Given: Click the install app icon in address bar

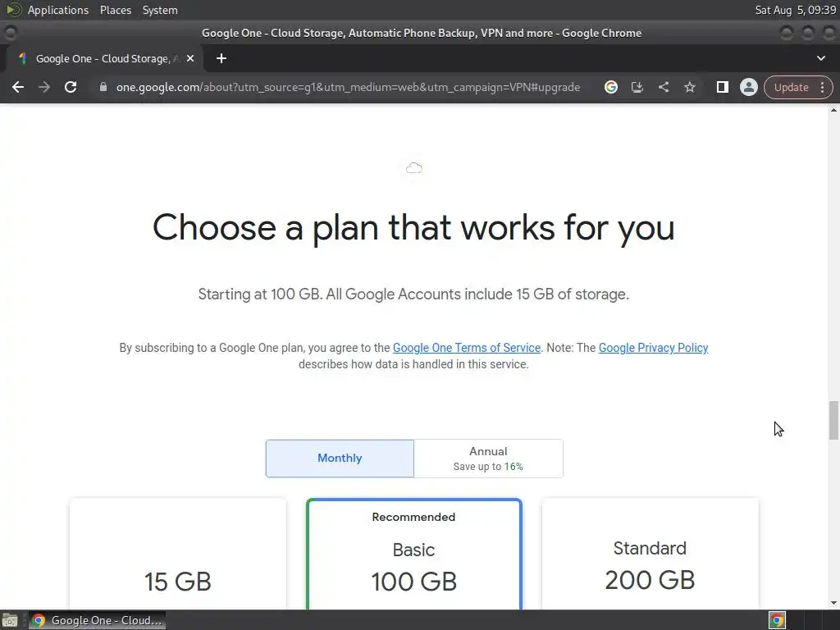Looking at the screenshot, I should tap(637, 87).
